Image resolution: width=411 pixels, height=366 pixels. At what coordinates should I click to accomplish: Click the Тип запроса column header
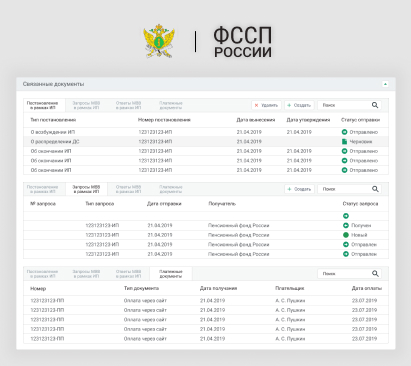100,204
